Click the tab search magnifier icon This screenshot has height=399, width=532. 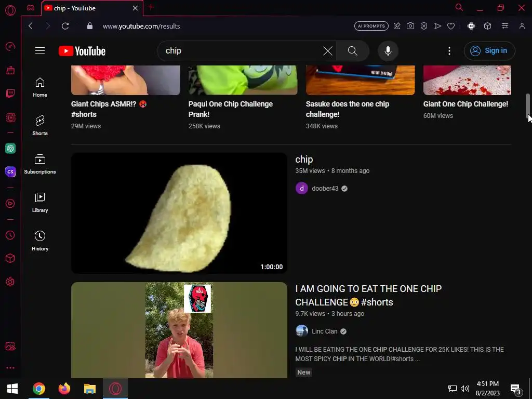(459, 7)
